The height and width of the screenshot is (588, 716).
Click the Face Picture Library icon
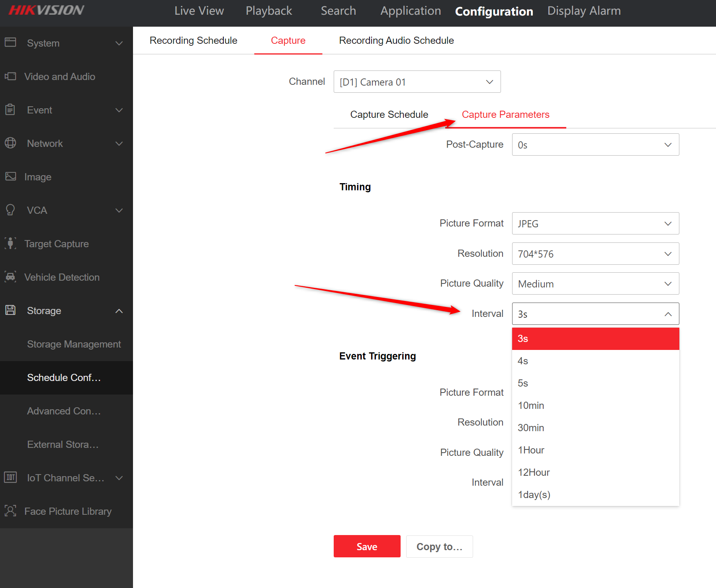pos(10,511)
